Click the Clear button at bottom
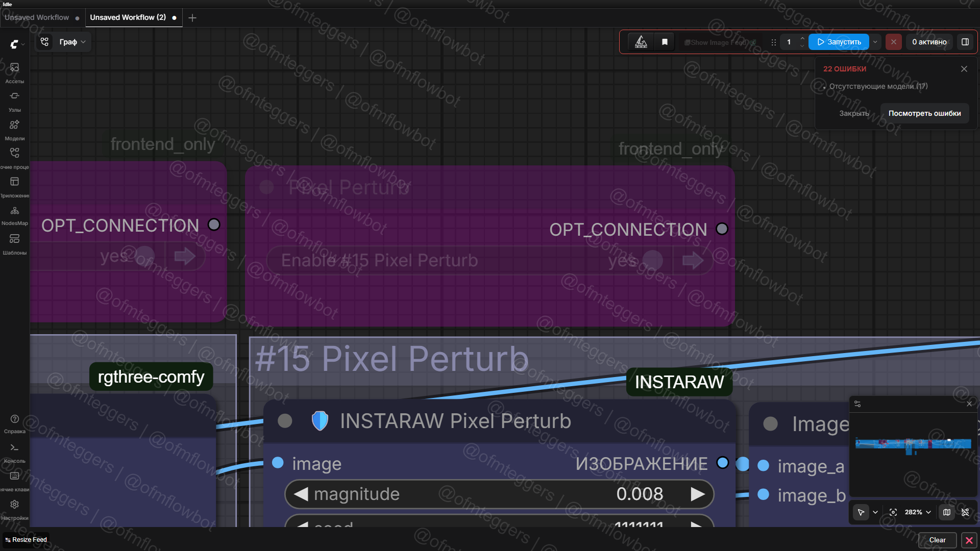Screen dimensions: 980x551 937,540
